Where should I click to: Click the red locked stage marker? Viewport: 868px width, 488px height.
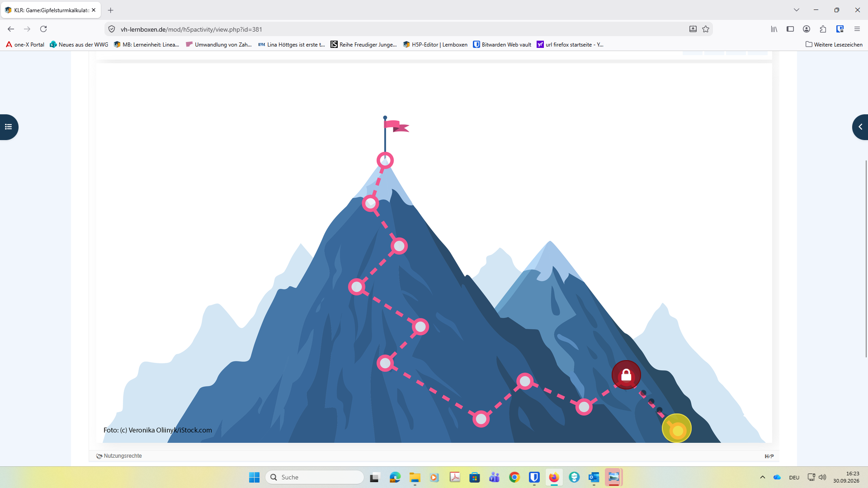pos(626,375)
